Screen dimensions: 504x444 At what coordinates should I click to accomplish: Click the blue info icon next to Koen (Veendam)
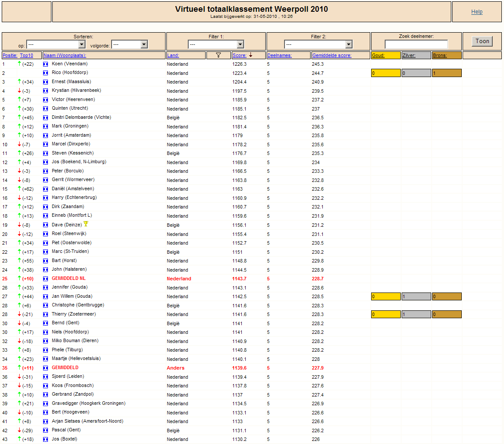(x=46, y=64)
